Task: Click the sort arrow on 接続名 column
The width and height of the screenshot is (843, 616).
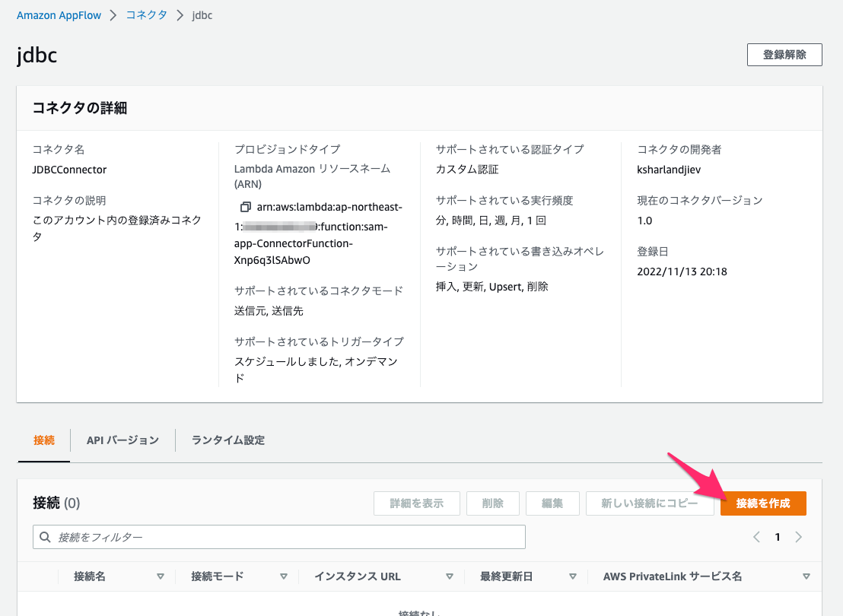Action: [161, 576]
